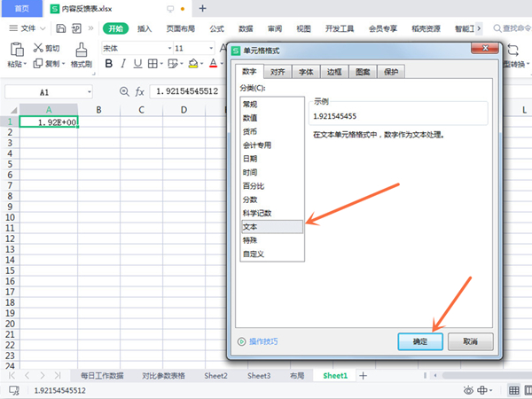Click the add new sheet plus icon
Image resolution: width=532 pixels, height=399 pixels.
(363, 376)
